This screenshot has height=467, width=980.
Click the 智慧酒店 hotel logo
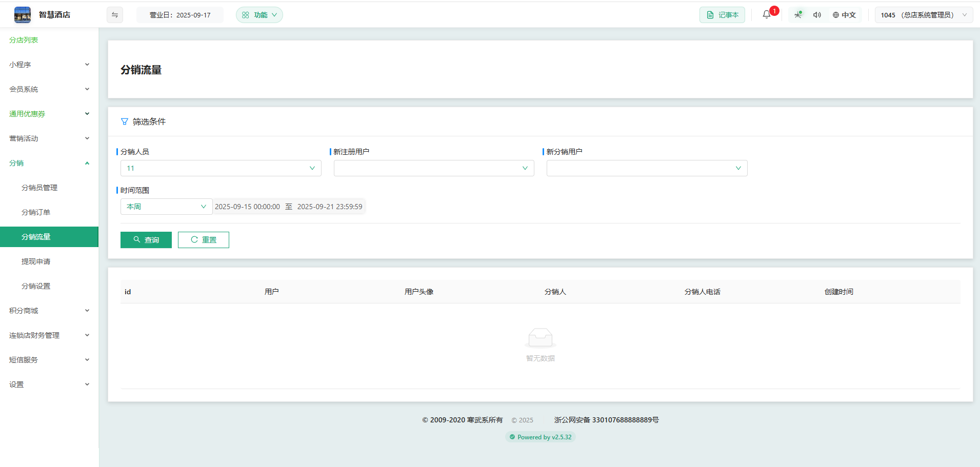point(23,15)
